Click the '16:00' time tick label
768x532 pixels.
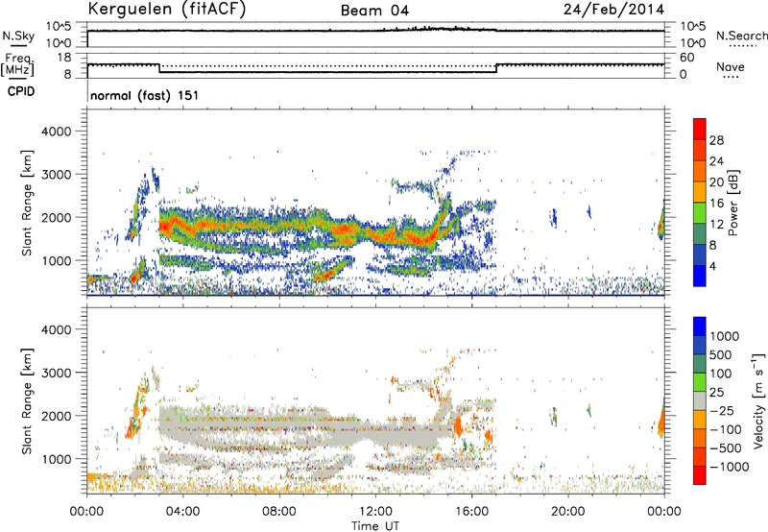(x=471, y=512)
